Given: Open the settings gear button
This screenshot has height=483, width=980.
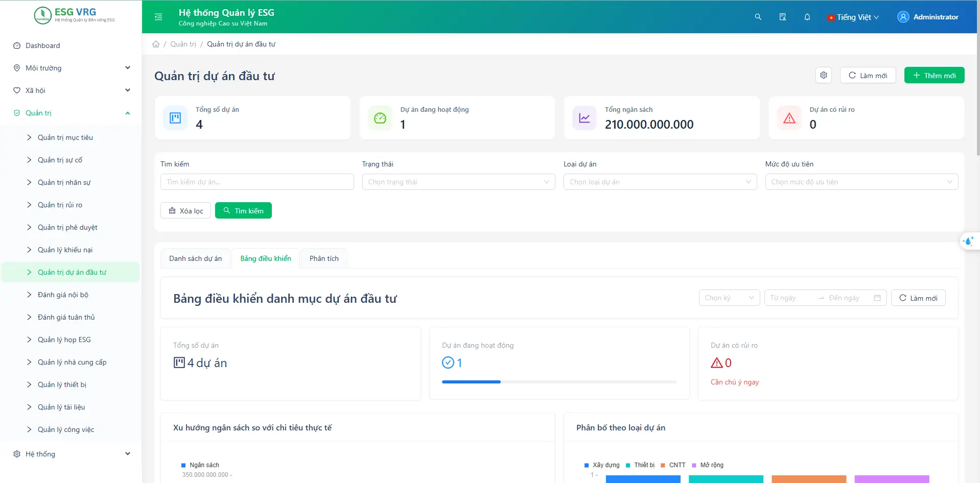Looking at the screenshot, I should coord(824,75).
